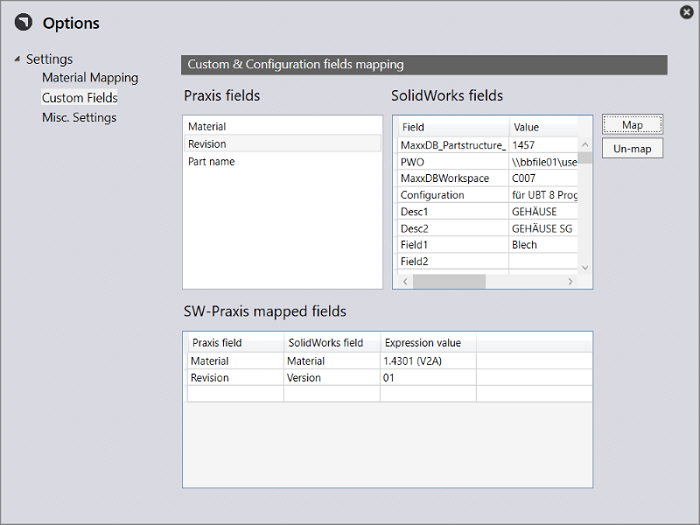The image size is (700, 525).
Task: Click the GEHÄUSE SG value cell
Action: point(543,229)
